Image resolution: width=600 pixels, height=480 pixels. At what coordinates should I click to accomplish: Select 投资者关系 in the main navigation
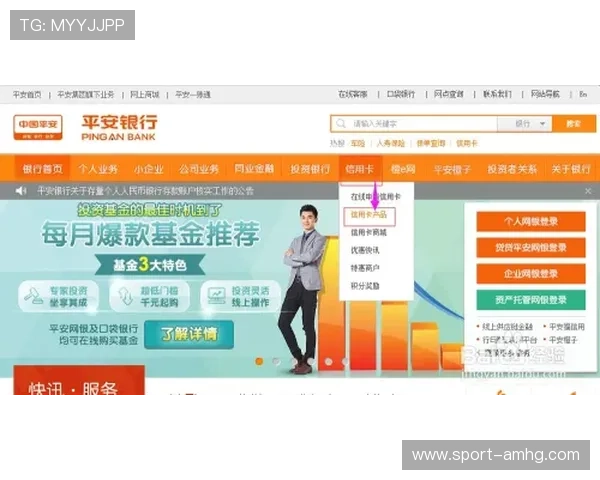point(512,169)
